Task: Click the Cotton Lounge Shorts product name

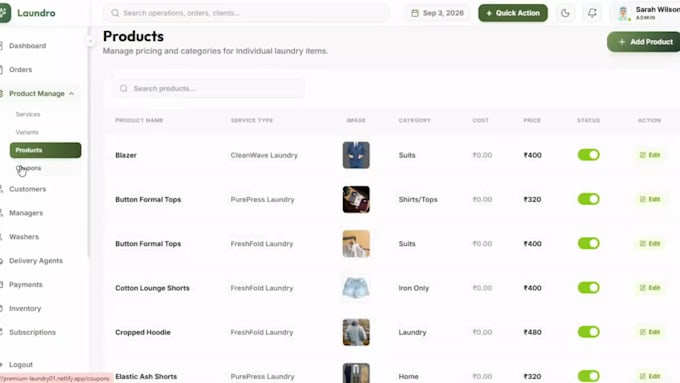Action: [x=152, y=288]
